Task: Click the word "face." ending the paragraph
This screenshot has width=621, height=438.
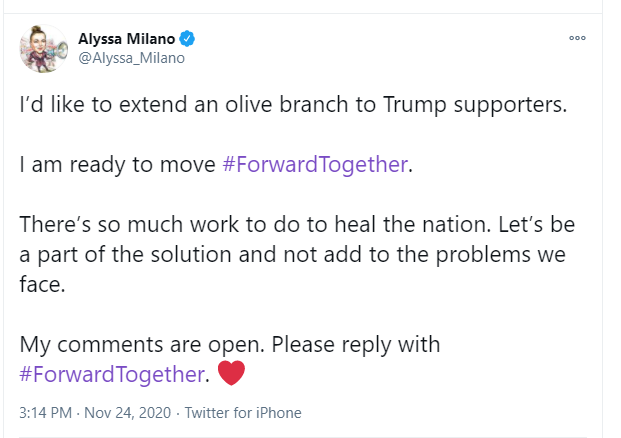Action: click(x=44, y=285)
